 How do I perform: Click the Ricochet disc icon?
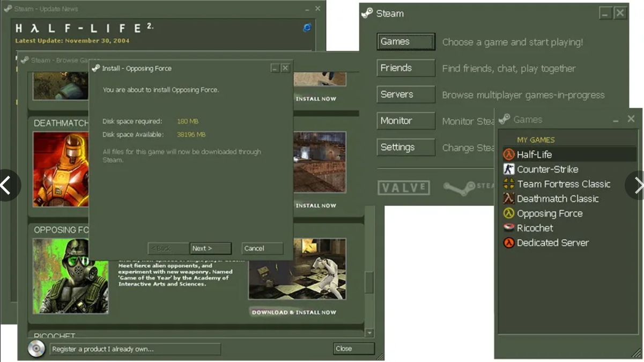click(508, 228)
